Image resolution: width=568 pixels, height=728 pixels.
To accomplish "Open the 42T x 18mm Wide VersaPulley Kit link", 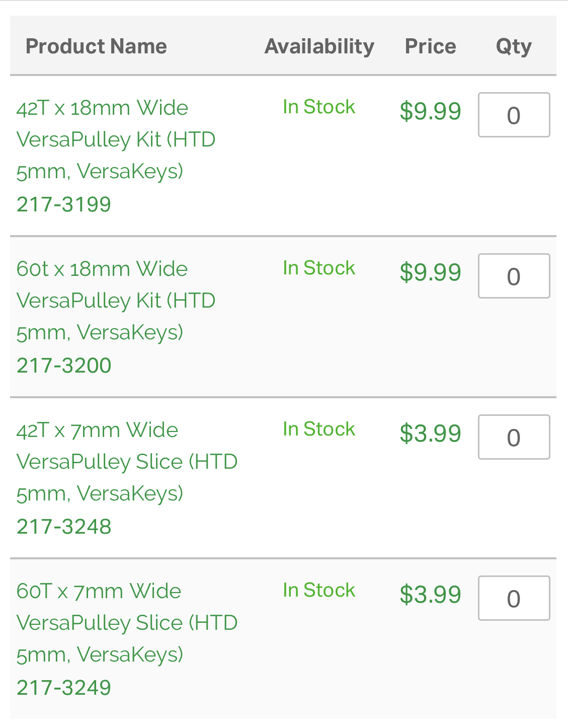I will click(x=116, y=139).
